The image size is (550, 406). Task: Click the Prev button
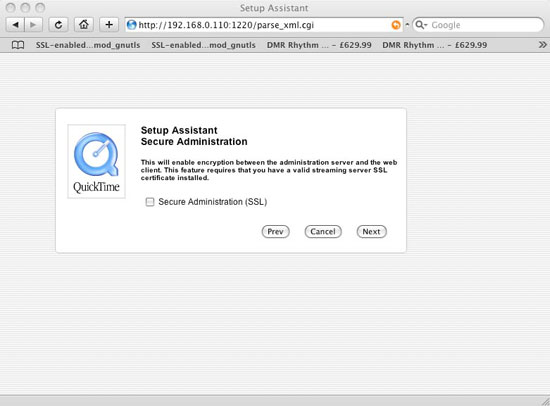275,232
